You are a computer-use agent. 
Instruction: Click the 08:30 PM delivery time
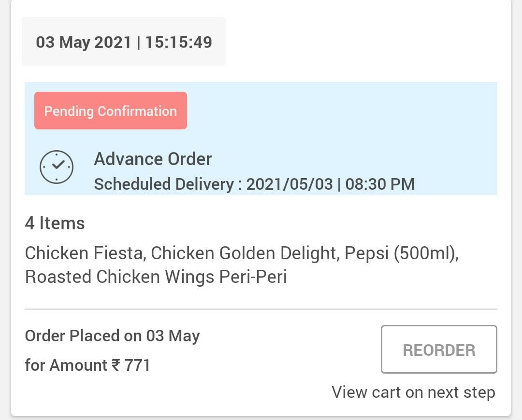point(380,184)
